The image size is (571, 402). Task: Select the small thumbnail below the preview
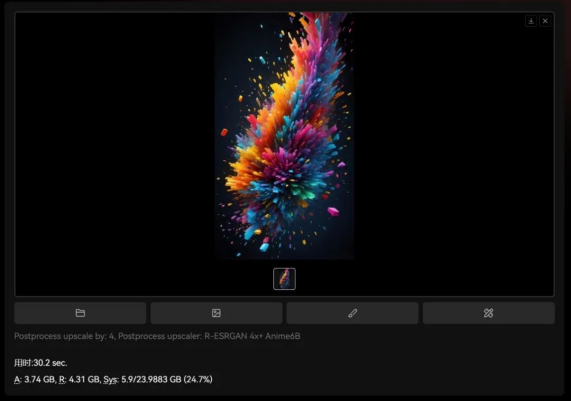tap(284, 279)
